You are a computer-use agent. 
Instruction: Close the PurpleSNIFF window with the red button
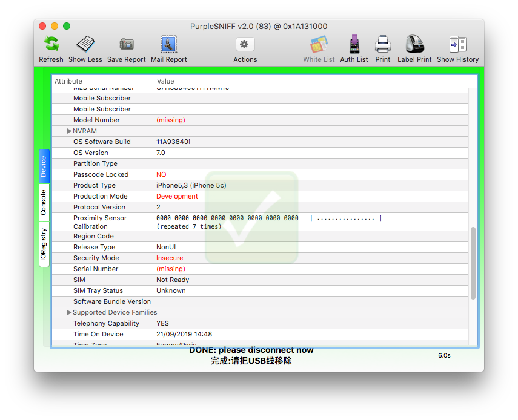click(x=42, y=26)
